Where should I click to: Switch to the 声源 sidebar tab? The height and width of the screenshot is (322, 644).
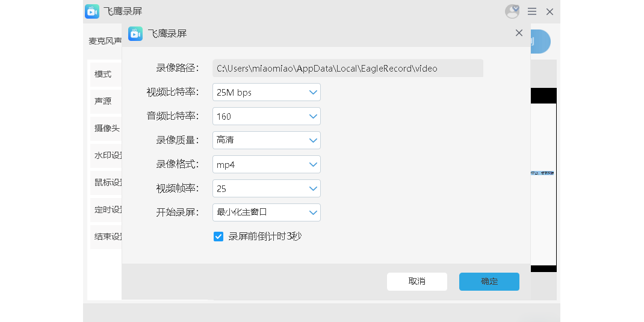point(104,101)
